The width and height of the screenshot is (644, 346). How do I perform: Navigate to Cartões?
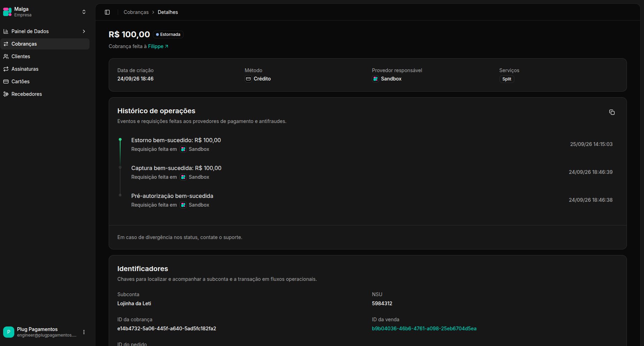(45, 82)
